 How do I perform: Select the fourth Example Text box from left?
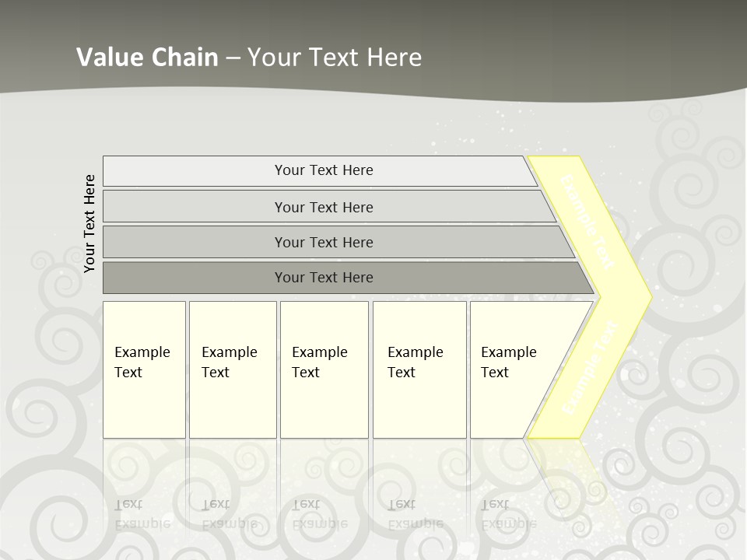(419, 369)
